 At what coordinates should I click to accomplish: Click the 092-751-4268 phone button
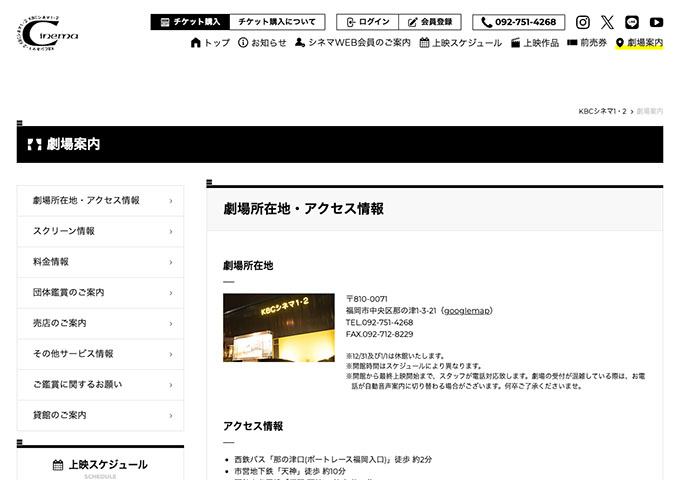click(518, 22)
